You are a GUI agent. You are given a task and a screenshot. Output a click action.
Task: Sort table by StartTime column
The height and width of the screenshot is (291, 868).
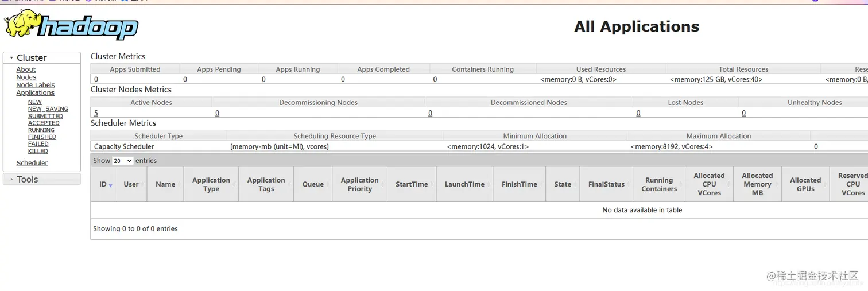click(412, 184)
